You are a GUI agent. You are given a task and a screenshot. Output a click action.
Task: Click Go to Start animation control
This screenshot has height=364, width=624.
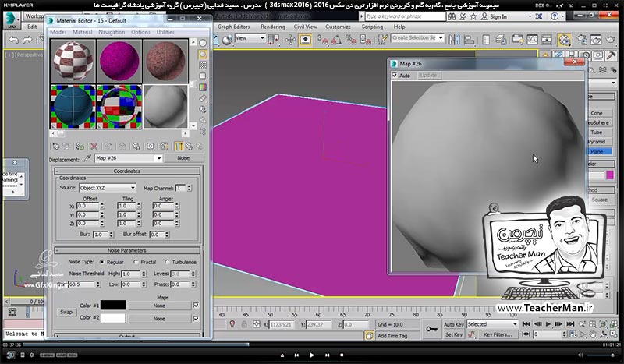point(526,324)
